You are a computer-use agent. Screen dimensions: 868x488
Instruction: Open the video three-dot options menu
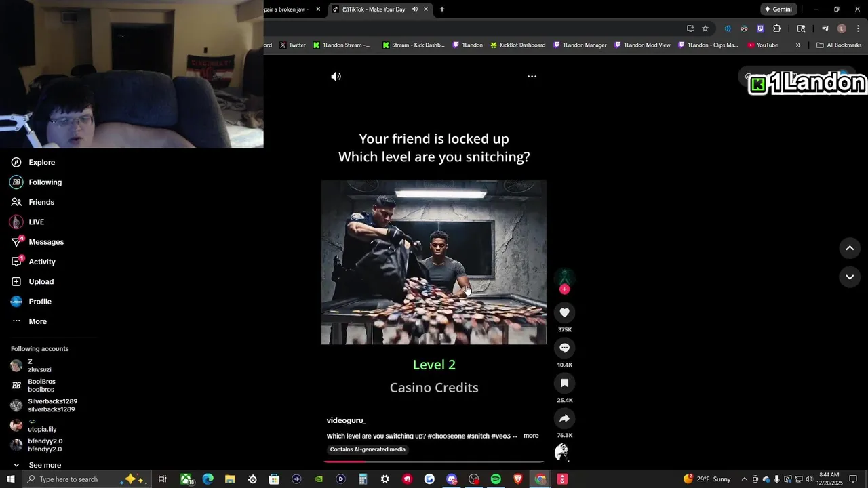pos(532,77)
